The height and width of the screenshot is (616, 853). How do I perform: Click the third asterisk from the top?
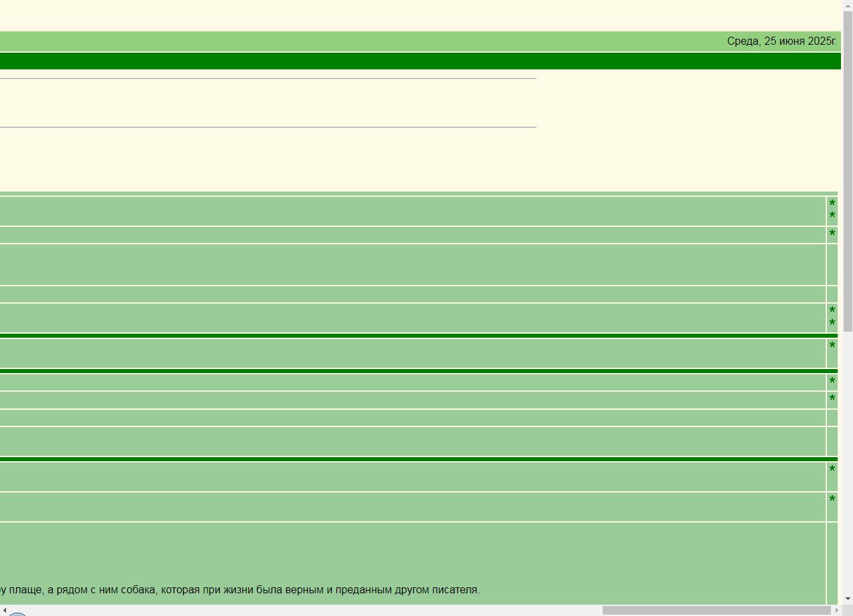point(832,234)
